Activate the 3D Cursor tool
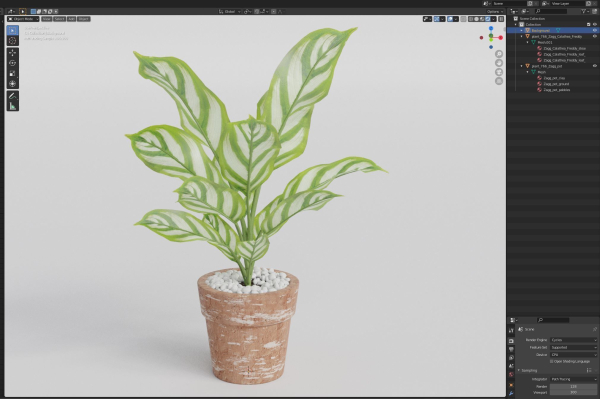600x399 pixels. (13, 41)
